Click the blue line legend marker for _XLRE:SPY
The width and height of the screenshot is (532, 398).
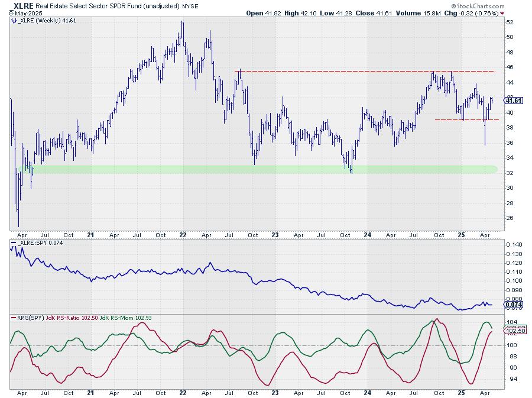(x=14, y=242)
